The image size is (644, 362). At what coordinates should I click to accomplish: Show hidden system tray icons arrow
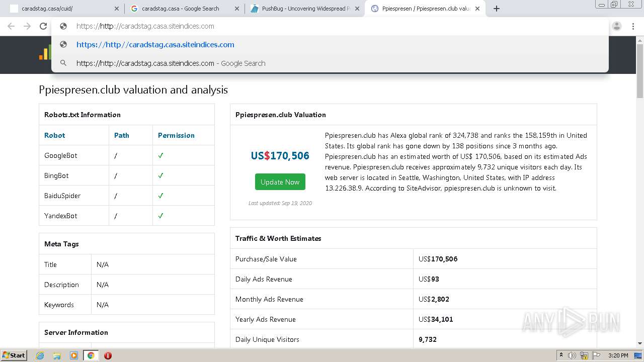[561, 355]
